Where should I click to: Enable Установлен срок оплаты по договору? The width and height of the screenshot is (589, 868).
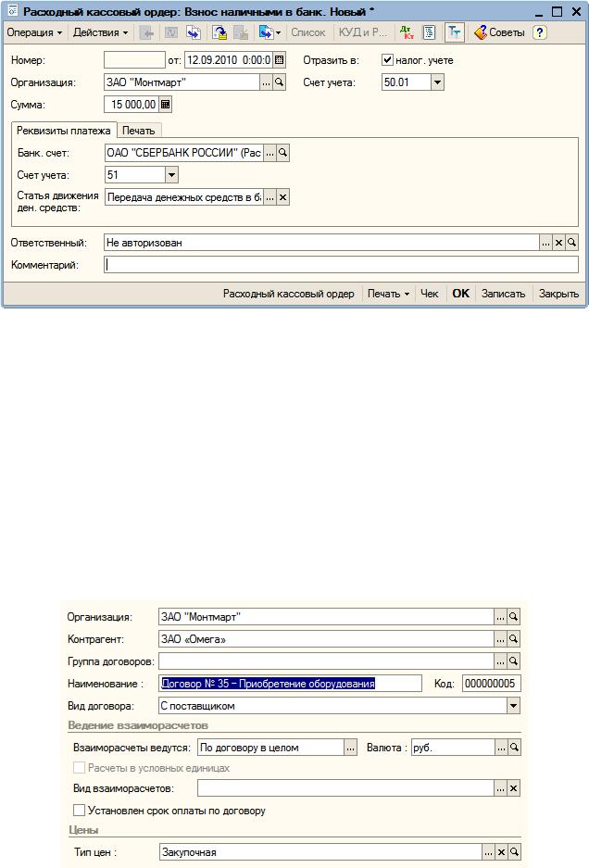79,811
